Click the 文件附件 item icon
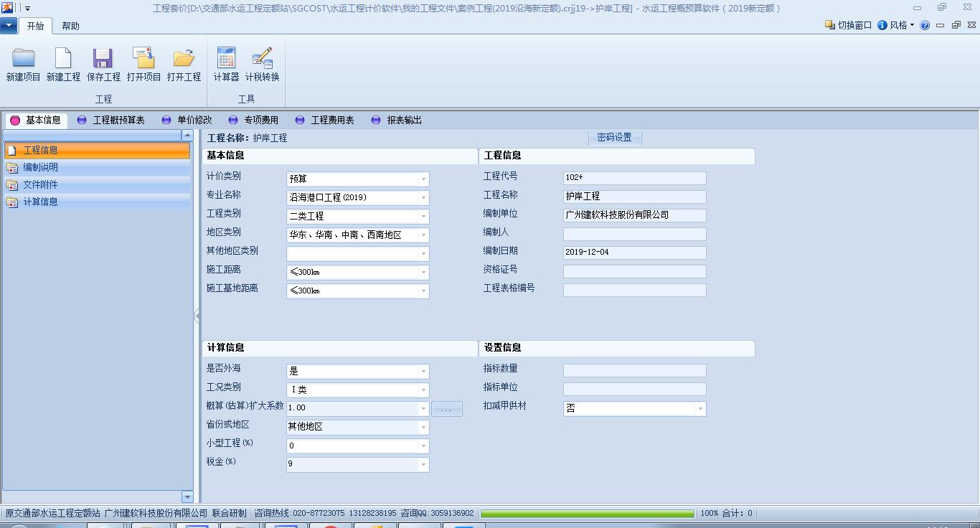This screenshot has width=980, height=528. point(12,185)
